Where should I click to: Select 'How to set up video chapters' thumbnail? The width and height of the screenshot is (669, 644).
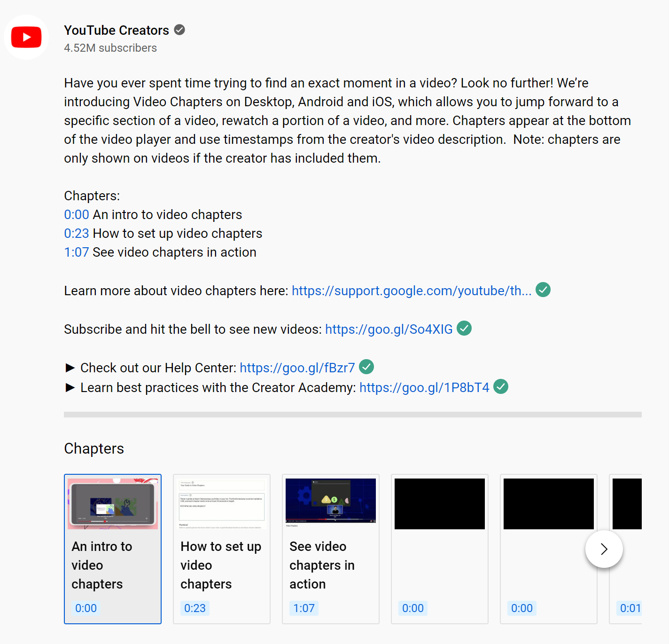(x=222, y=504)
